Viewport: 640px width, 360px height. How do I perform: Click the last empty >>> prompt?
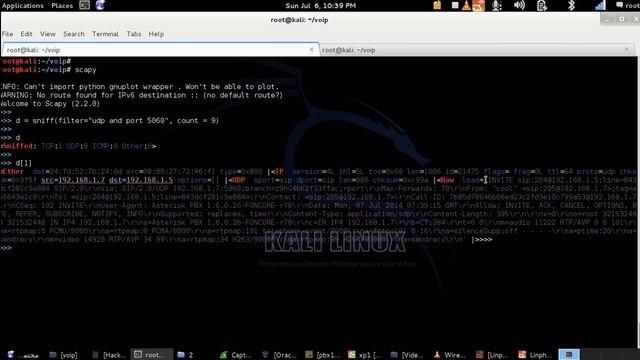pyautogui.click(x=6, y=248)
